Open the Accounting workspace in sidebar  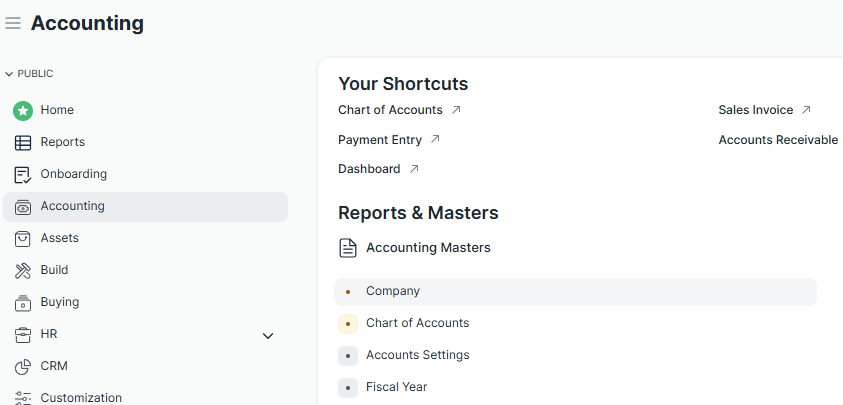tap(72, 206)
